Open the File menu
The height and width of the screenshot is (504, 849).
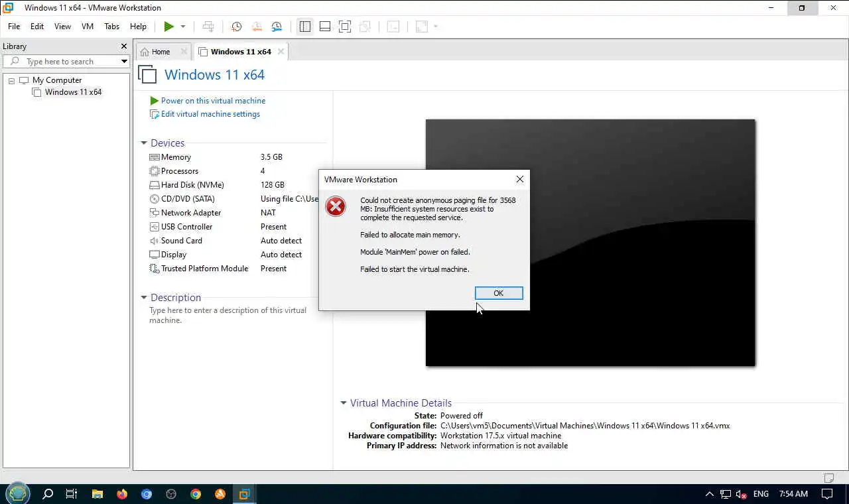[14, 27]
